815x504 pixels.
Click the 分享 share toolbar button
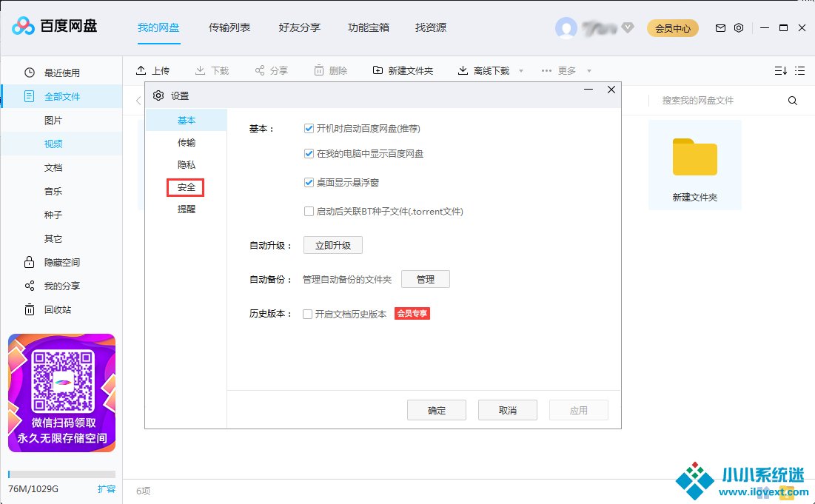point(272,70)
